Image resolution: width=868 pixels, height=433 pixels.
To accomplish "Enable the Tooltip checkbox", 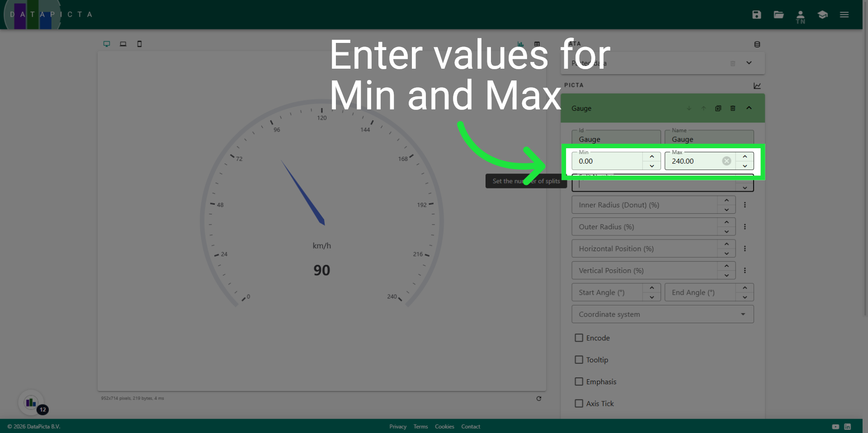I will [x=579, y=360].
